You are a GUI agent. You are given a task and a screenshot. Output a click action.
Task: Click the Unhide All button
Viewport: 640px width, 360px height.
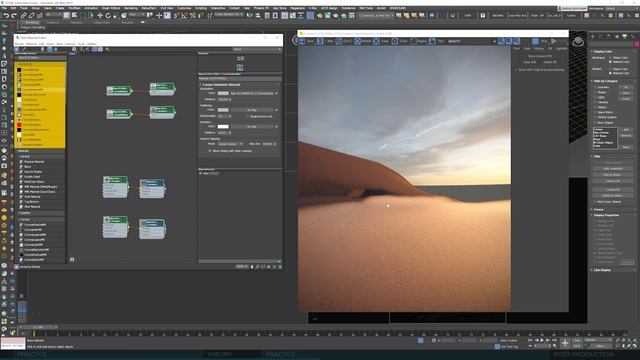pos(613,189)
